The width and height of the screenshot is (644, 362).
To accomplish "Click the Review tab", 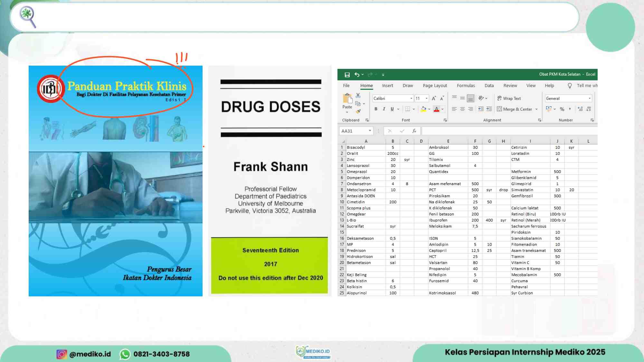I will pyautogui.click(x=510, y=86).
